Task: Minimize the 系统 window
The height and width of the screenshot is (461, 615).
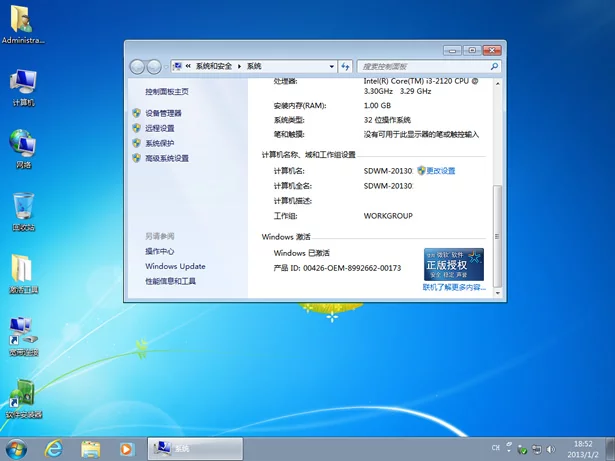Action: [x=452, y=50]
